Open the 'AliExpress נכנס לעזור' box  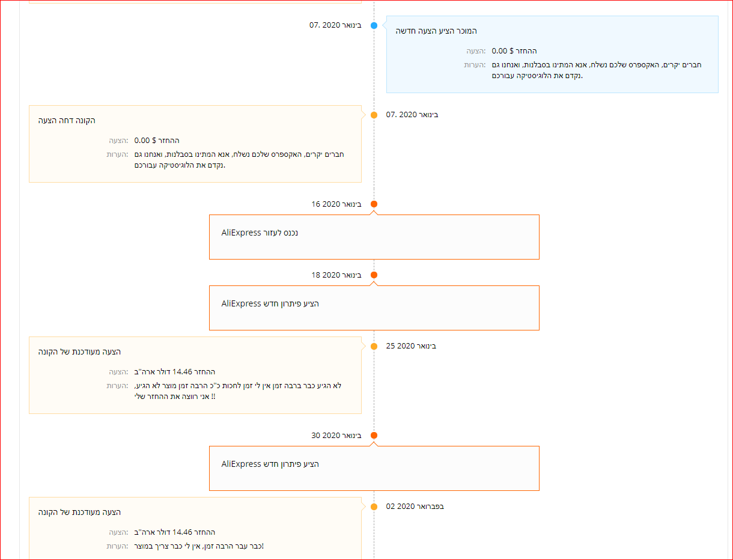(374, 237)
